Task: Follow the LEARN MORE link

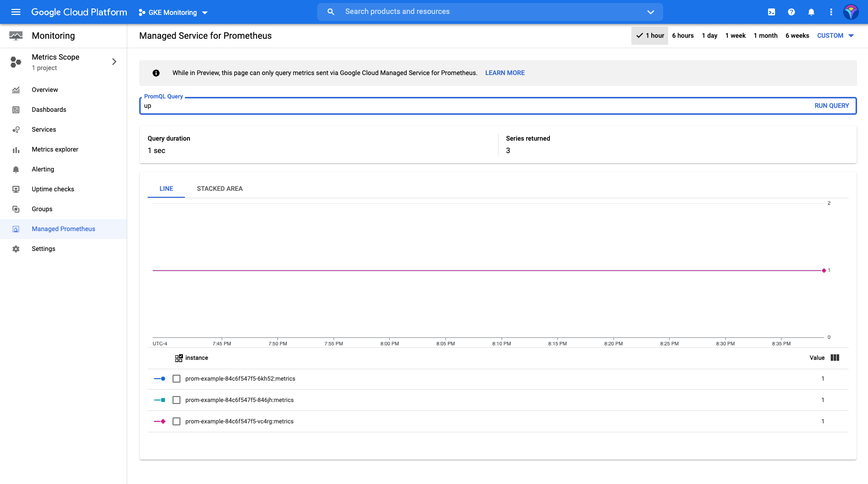Action: pos(505,73)
